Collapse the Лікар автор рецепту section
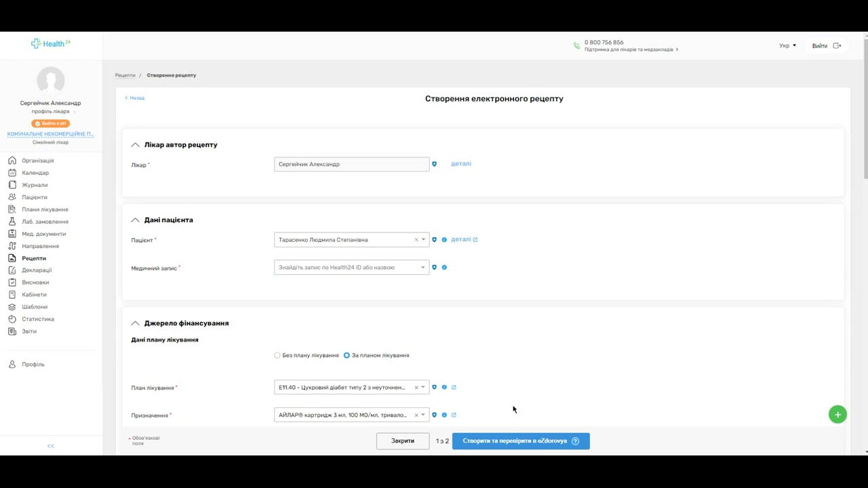 135,144
